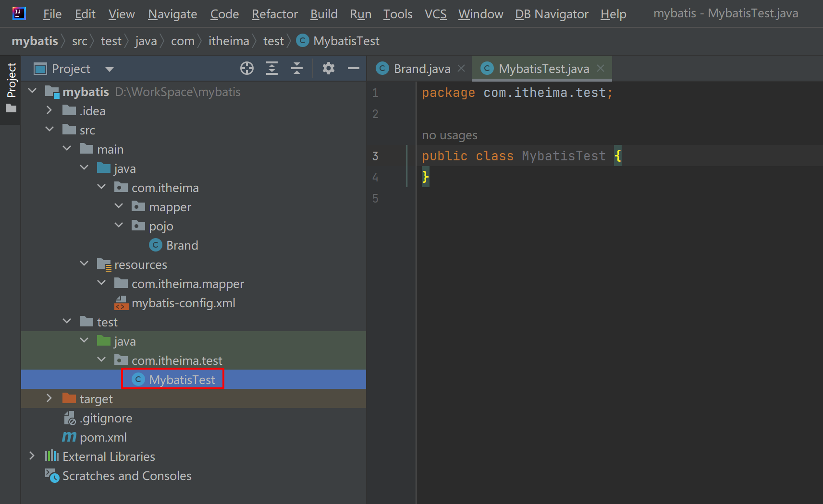Expand the .idea folder
This screenshot has width=823, height=504.
pyautogui.click(x=49, y=110)
